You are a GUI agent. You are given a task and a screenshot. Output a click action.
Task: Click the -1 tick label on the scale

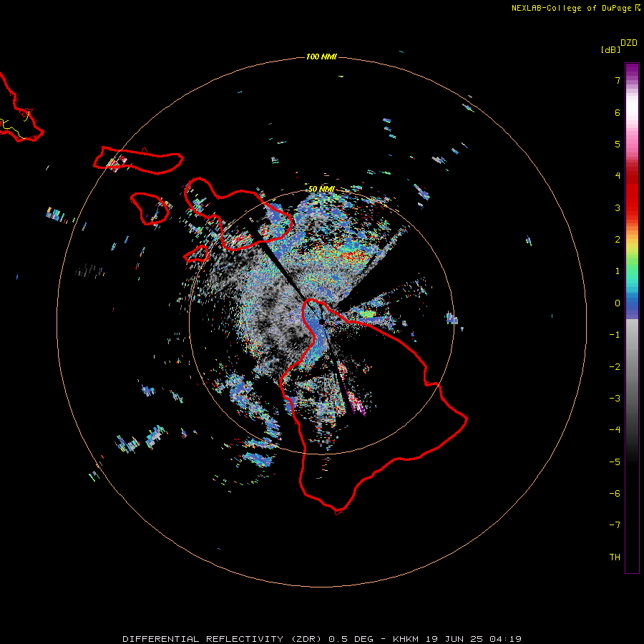[x=615, y=335]
